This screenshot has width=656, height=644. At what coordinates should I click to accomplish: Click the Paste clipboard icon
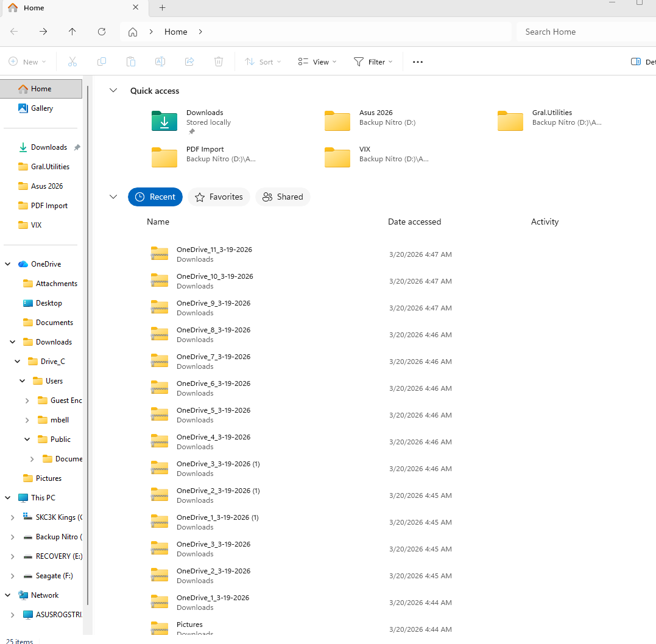click(x=131, y=62)
